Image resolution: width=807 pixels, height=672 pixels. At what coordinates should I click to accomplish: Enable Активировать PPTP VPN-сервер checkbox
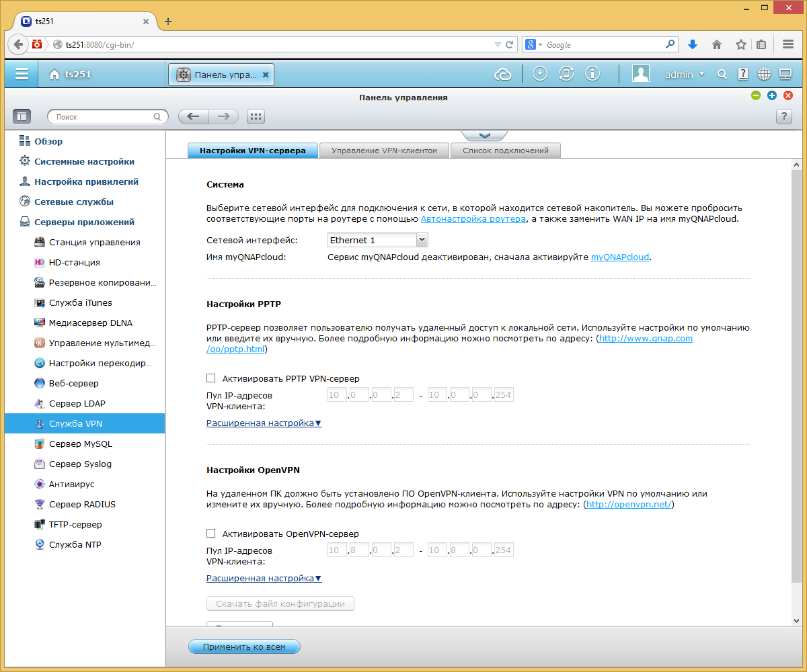(x=211, y=378)
